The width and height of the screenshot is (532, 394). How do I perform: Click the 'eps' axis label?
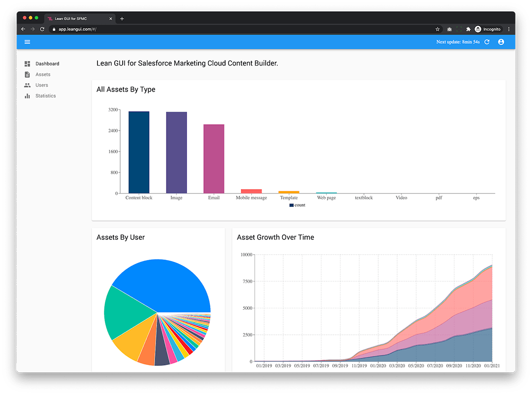tap(476, 198)
